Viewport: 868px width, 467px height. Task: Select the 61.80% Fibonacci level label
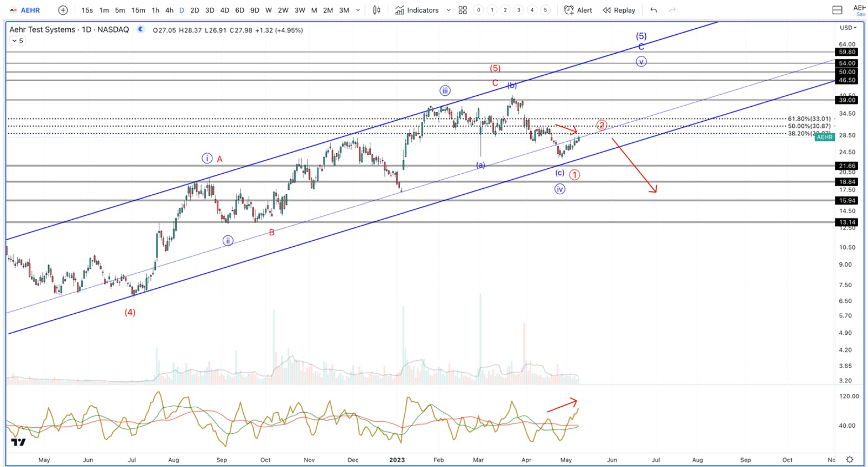(809, 118)
